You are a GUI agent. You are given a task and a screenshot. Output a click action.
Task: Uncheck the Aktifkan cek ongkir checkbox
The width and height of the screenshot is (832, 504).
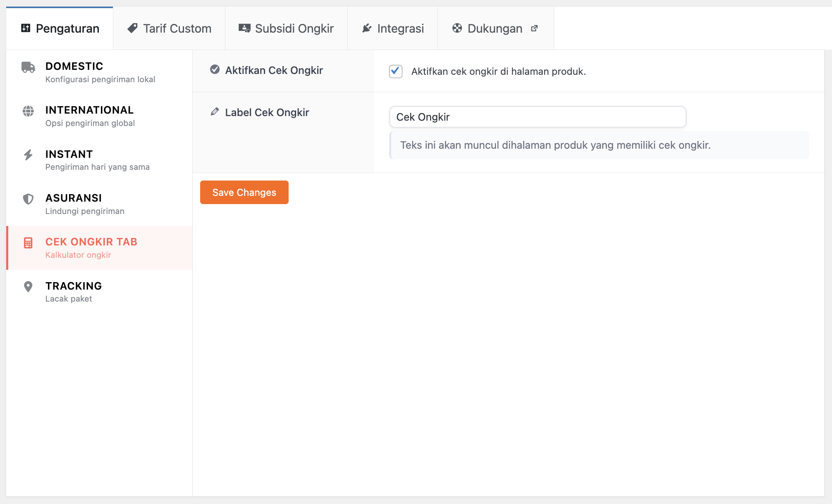click(396, 71)
